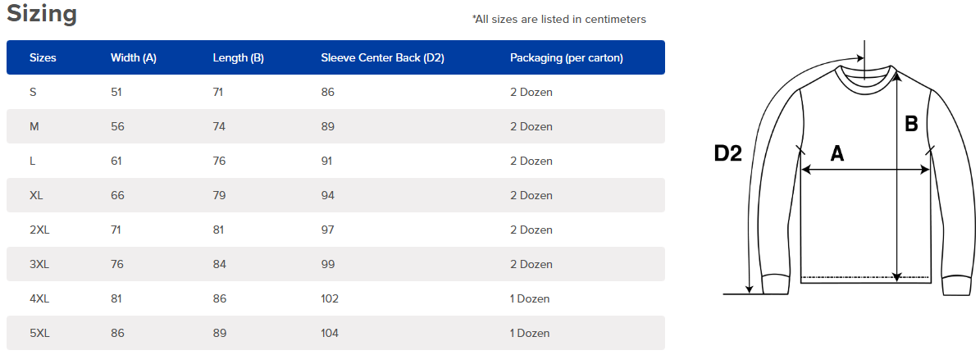Click the A width label on sweatshirt
980x355 pixels.
836,153
